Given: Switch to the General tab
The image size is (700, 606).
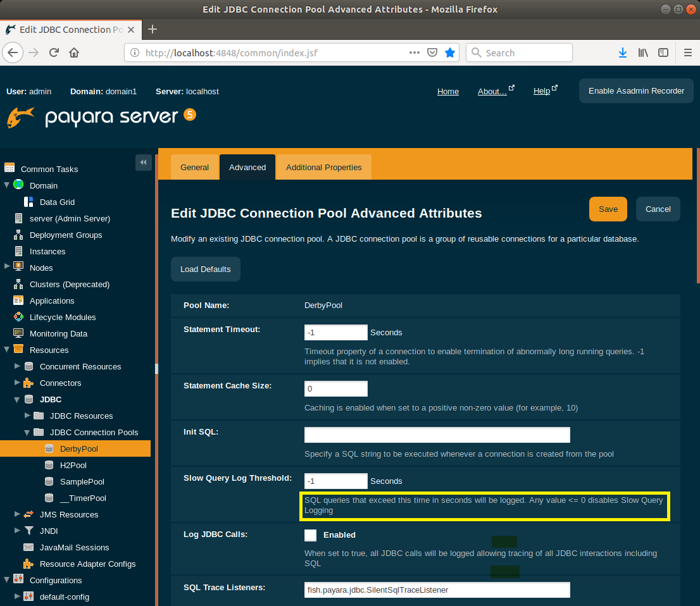Looking at the screenshot, I should click(x=194, y=168).
